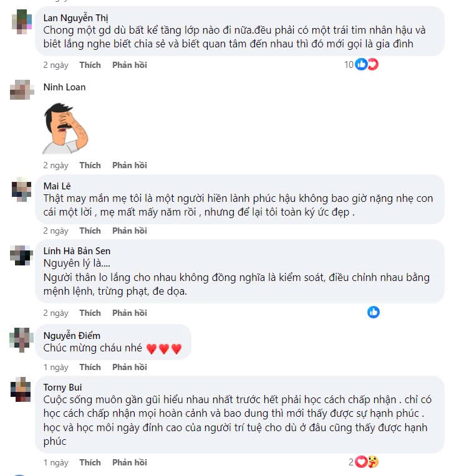Click Ninh Loan's profile avatar
Screen dimensions: 469x476
click(x=22, y=90)
